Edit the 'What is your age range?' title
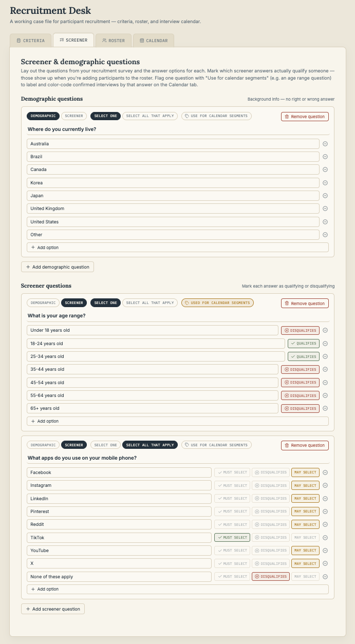This screenshot has width=355, height=644. tap(178, 316)
